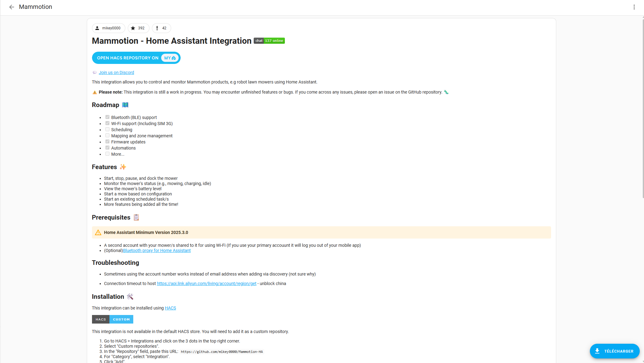Open the api.link.aliyun.com troubleshooting link
The width and height of the screenshot is (644, 363).
point(206,283)
